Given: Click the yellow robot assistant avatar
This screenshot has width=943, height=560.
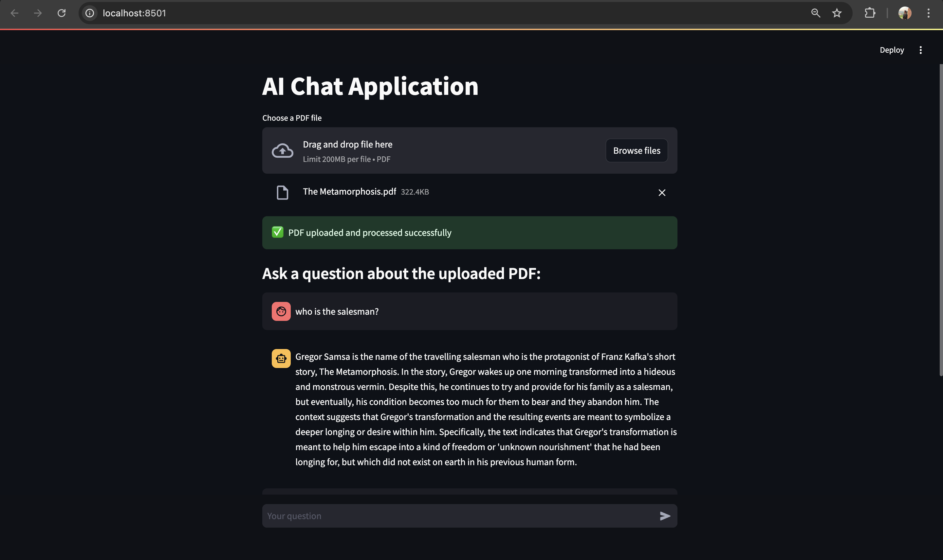Looking at the screenshot, I should tap(281, 358).
